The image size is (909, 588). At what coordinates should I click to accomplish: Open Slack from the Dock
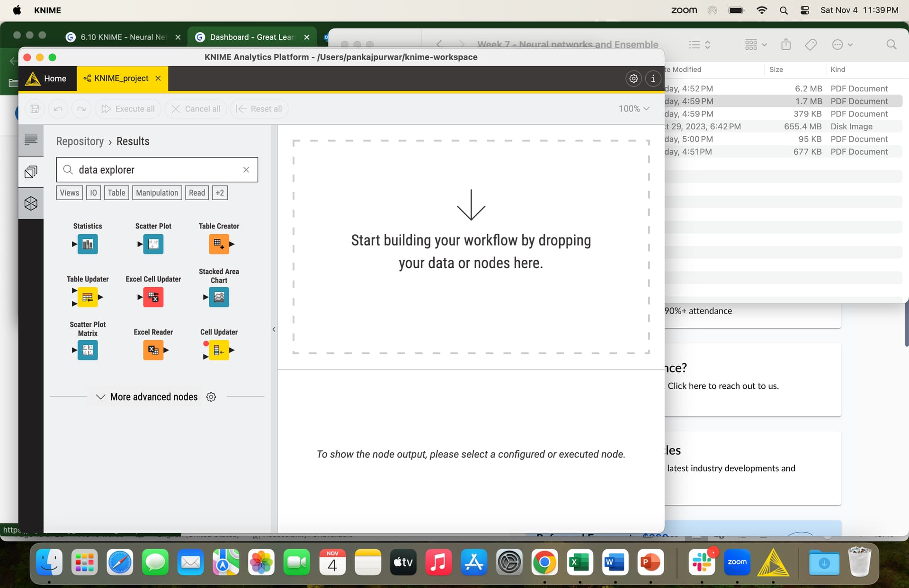(x=702, y=562)
